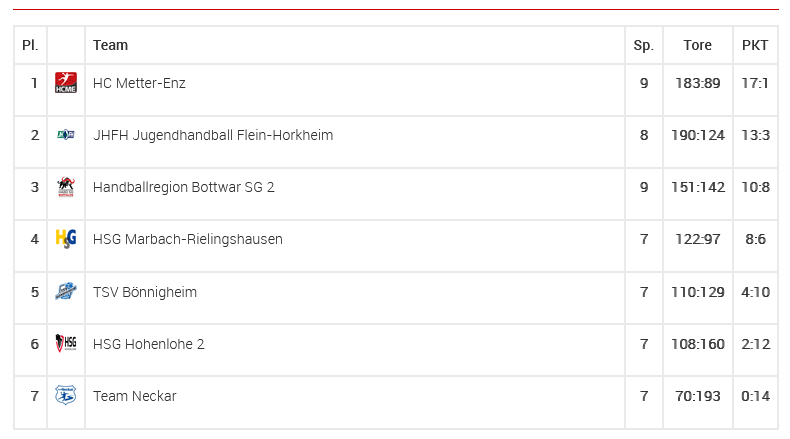
Task: Select TSV Bönnigheim team name
Action: tap(144, 292)
